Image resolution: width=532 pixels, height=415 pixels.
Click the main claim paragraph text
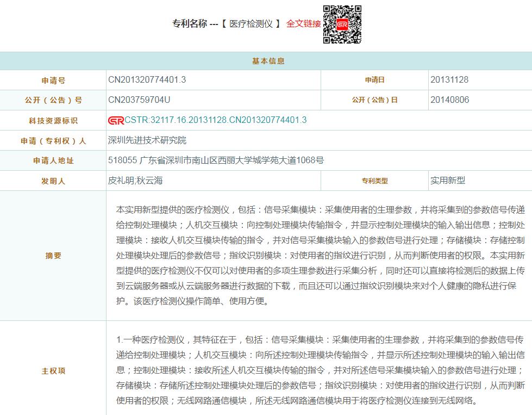pos(321,370)
